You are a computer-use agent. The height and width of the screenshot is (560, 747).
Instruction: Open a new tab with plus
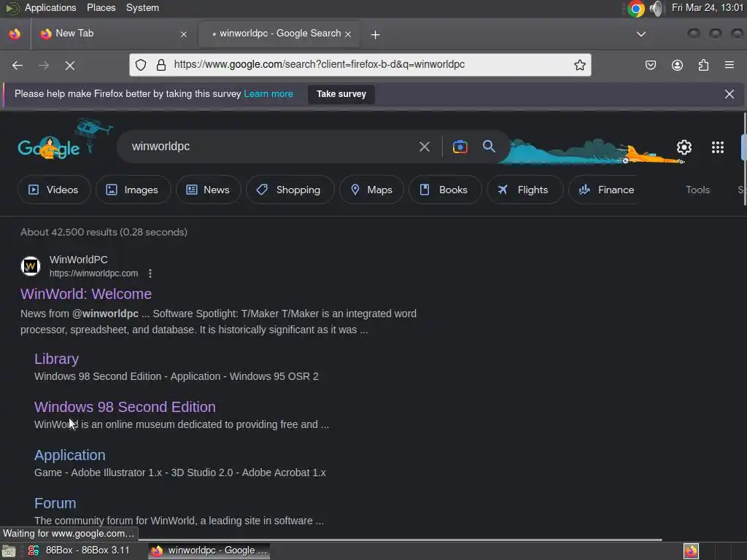tap(376, 34)
